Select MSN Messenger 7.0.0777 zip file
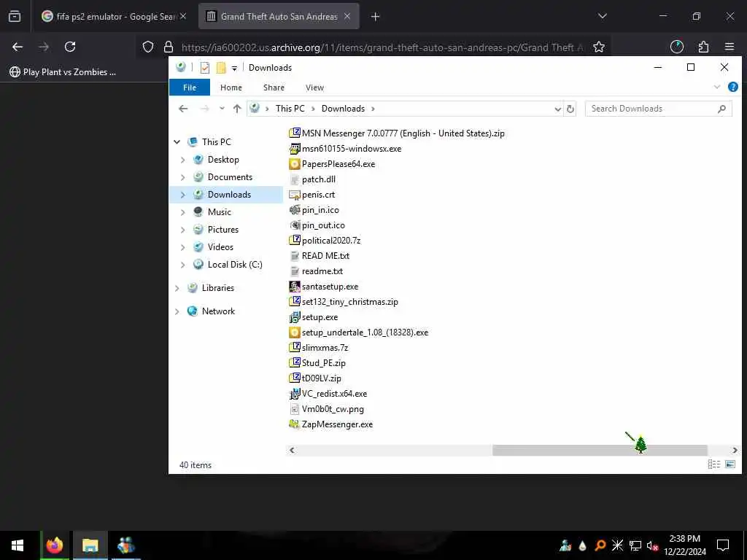Image resolution: width=747 pixels, height=560 pixels. 397,133
